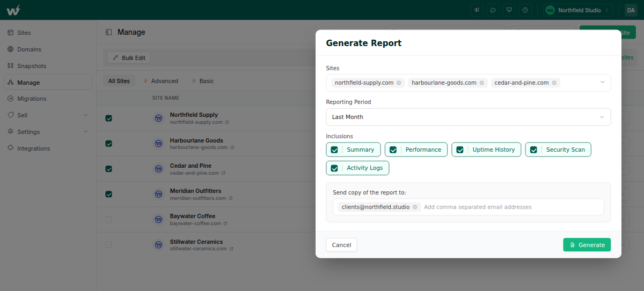
Task: Open Northfield Supply site name link
Action: coord(194,115)
